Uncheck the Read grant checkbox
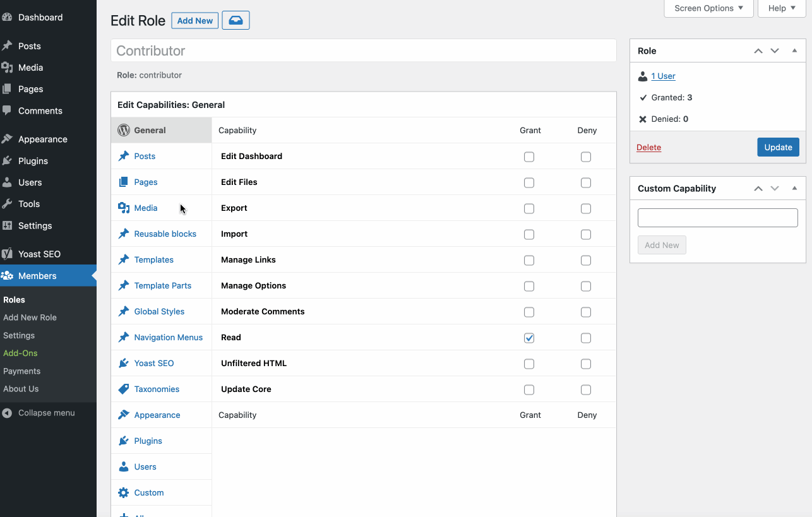Image resolution: width=812 pixels, height=517 pixels. (x=529, y=338)
